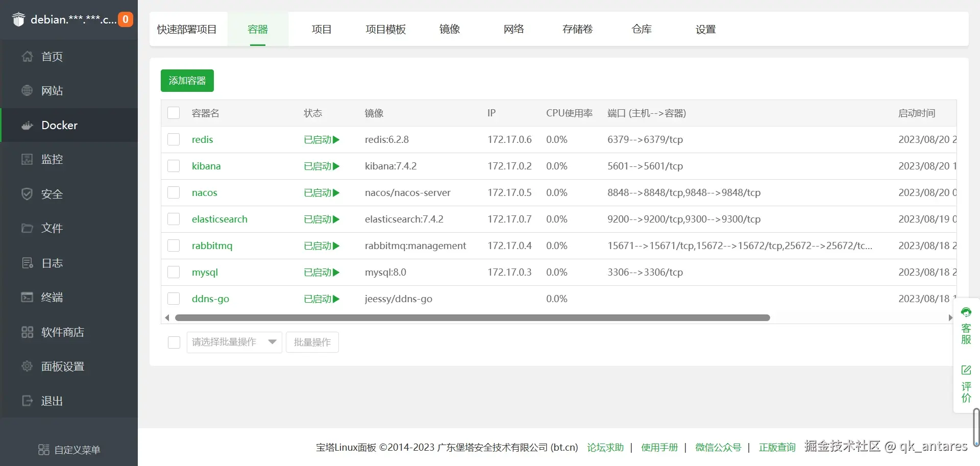The image size is (980, 466).
Task: Click the BT panel logo icon
Action: pos(18,19)
